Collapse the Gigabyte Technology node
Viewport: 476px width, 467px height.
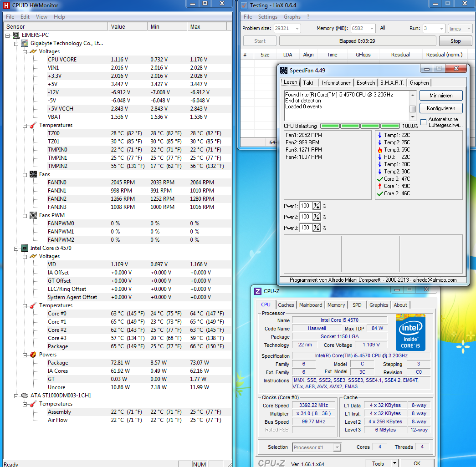coord(16,44)
